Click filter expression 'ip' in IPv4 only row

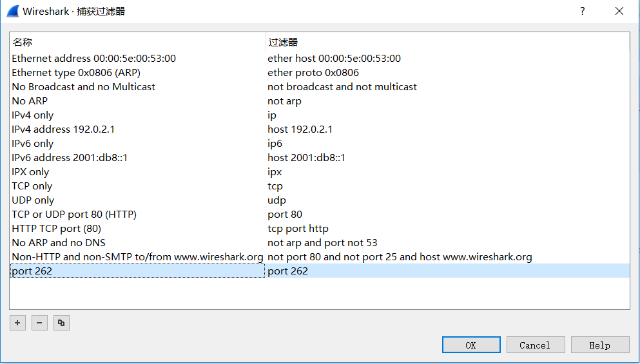pyautogui.click(x=272, y=115)
